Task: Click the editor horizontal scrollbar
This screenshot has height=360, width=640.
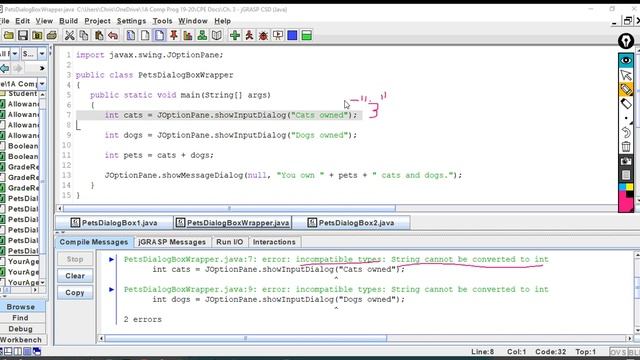Action: (229, 208)
